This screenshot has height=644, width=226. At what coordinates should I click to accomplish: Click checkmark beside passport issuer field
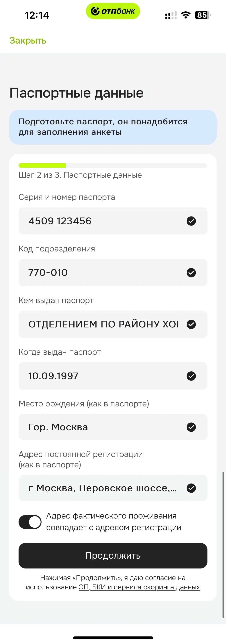(191, 324)
